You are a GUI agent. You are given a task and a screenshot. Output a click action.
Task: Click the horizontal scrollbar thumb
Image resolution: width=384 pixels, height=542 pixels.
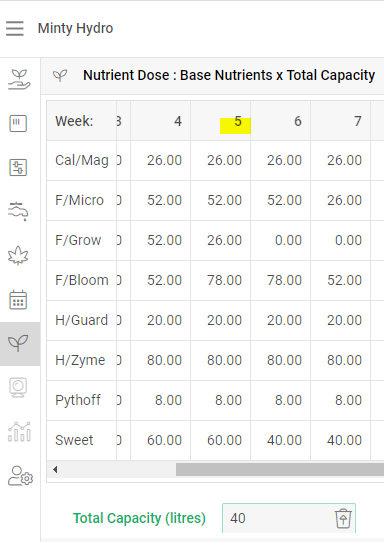280,469
